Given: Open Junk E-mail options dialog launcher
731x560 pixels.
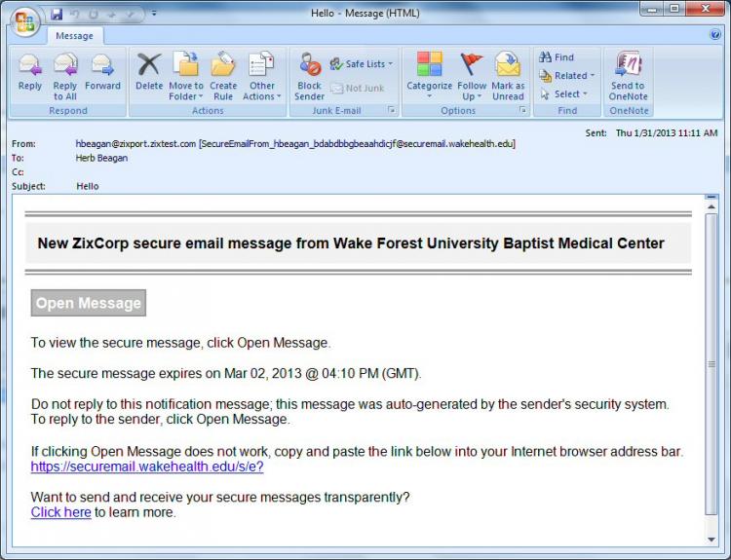Looking at the screenshot, I should 392,110.
